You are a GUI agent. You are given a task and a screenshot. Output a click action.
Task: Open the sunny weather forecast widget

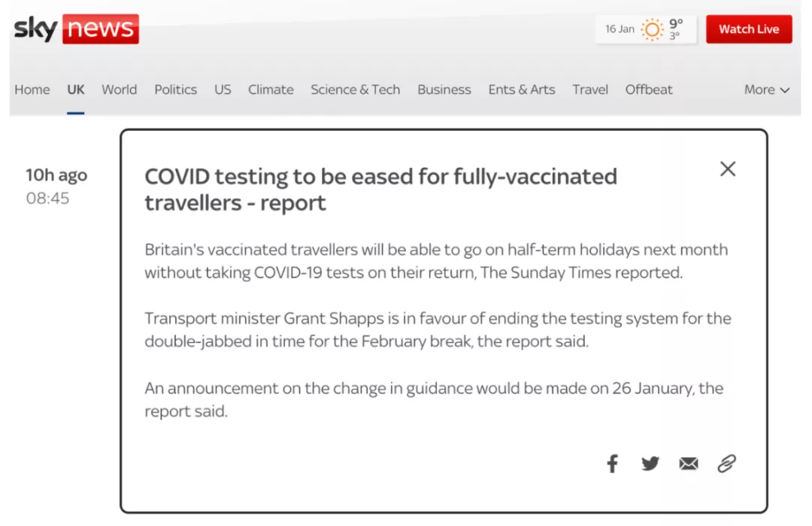coord(646,29)
